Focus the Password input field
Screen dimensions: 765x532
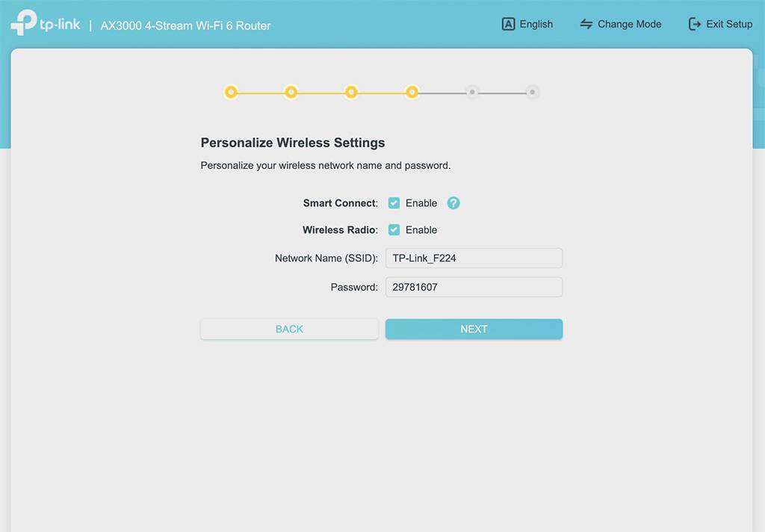tap(474, 287)
